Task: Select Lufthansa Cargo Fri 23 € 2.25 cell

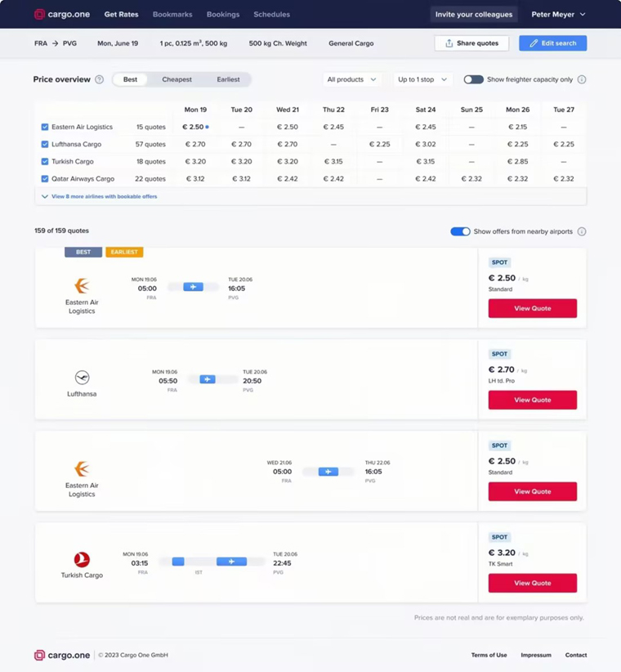Action: (x=379, y=144)
